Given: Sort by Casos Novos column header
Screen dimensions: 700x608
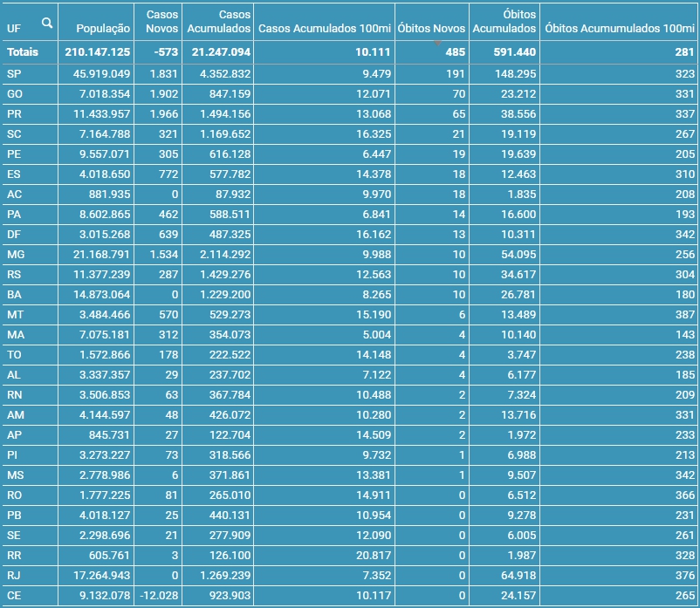Looking at the screenshot, I should [161, 22].
